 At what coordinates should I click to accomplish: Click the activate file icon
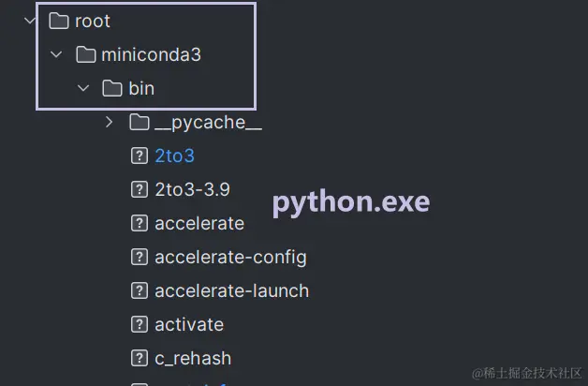point(140,324)
